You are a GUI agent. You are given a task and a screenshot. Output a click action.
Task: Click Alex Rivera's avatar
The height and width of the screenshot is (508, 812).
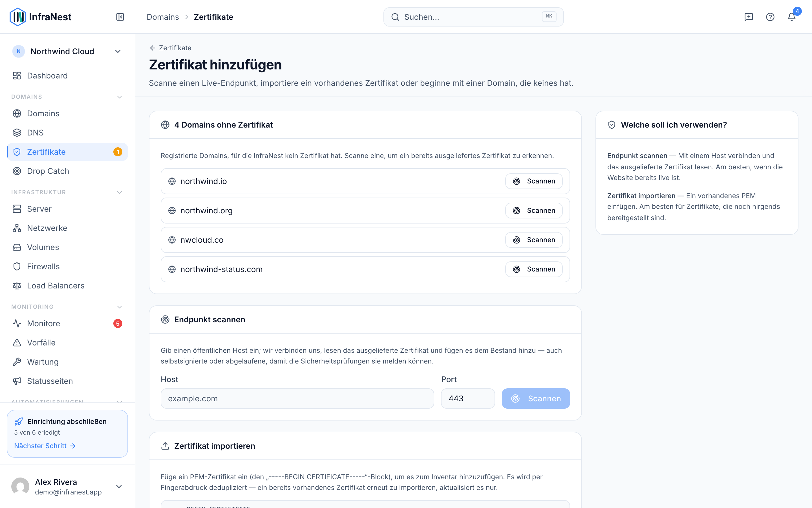click(20, 487)
